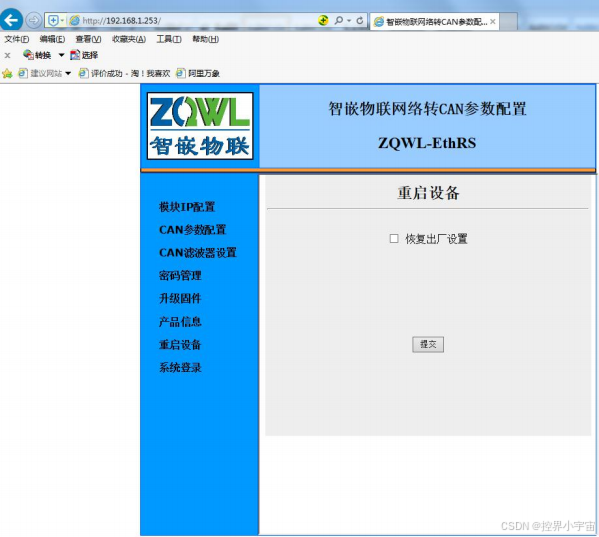599x537 pixels.
Task: Expand the search dropdown arrow next to magnifier
Action: (x=349, y=21)
